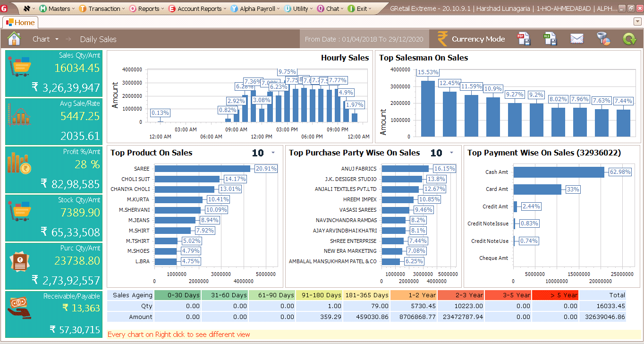Open the filter chart icon
The image size is (644, 344).
click(603, 39)
